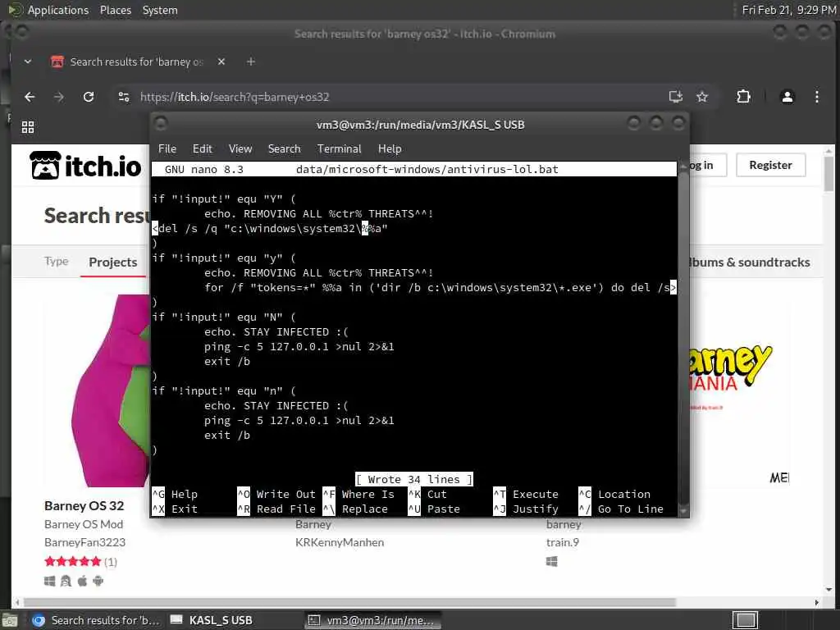This screenshot has height=630, width=840.
Task: Go back in Chromium
Action: tap(30, 97)
